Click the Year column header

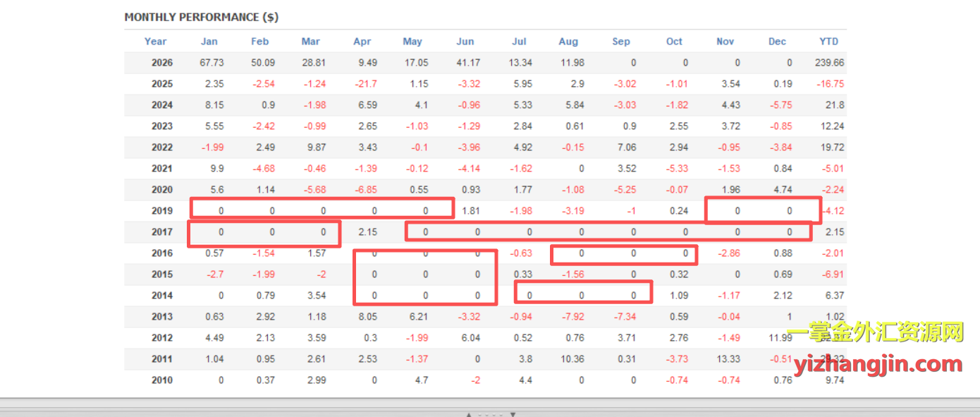pyautogui.click(x=156, y=41)
